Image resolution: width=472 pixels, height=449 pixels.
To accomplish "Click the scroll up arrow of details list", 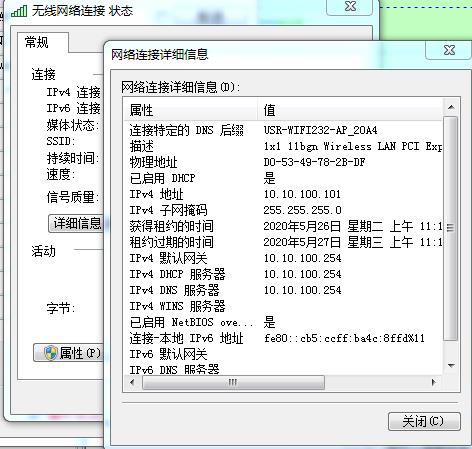I will 451,107.
